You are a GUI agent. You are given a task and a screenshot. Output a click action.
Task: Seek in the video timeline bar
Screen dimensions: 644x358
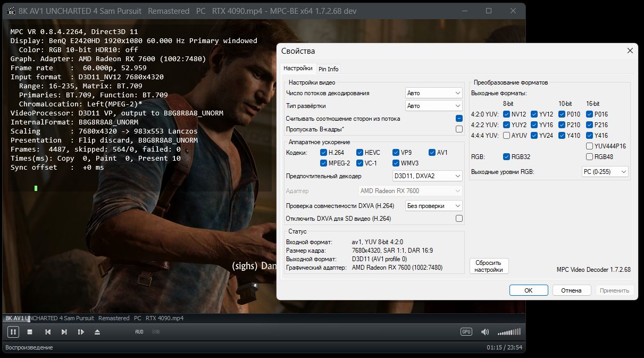[x=264, y=318]
